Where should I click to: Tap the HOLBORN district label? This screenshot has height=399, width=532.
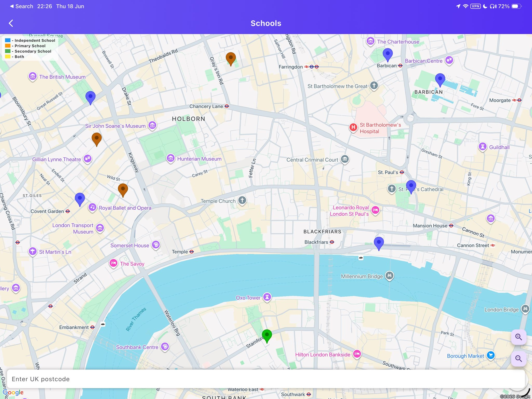(188, 119)
